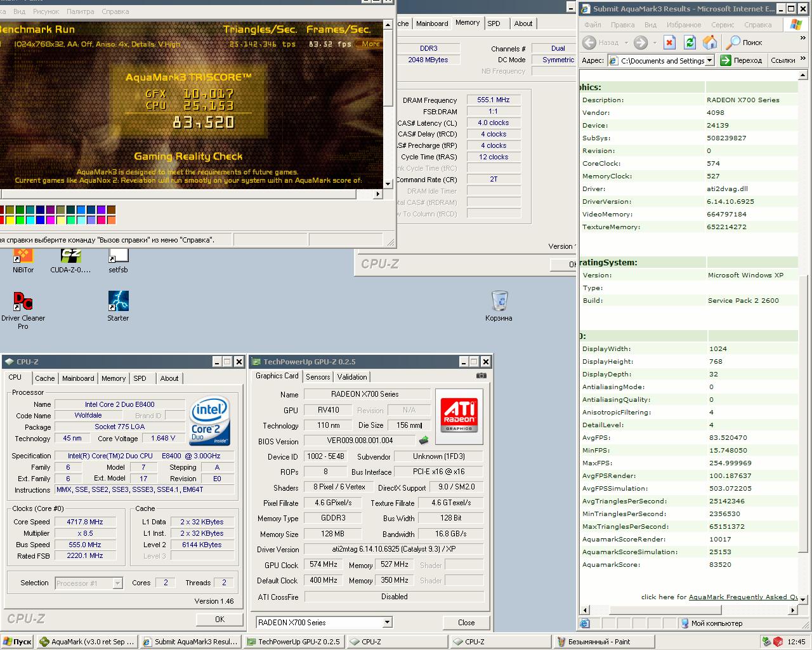
Task: Click the IE horizontal scrollbar right arrow
Action: click(792, 610)
